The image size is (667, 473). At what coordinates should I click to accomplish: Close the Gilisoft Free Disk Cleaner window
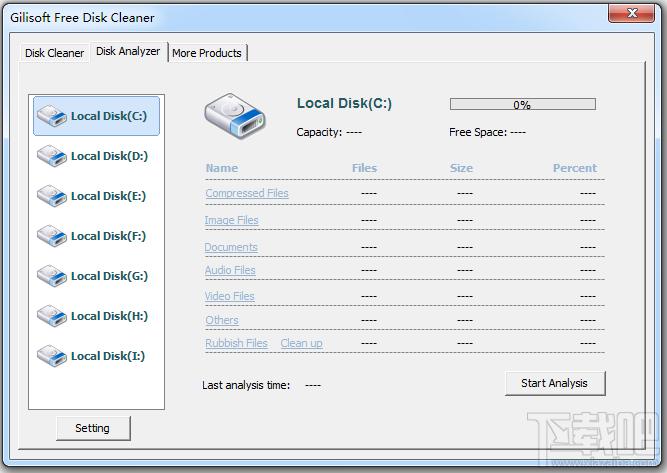pos(631,13)
